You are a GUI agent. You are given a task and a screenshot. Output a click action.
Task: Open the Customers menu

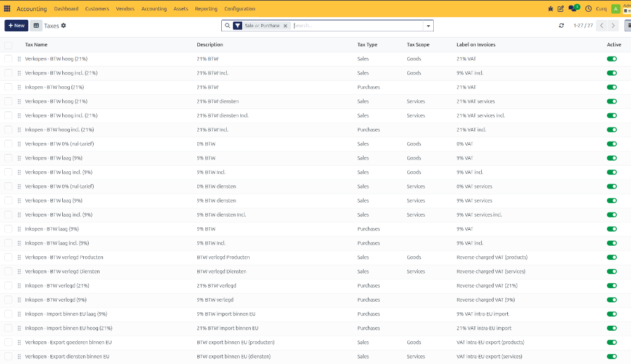(x=97, y=9)
